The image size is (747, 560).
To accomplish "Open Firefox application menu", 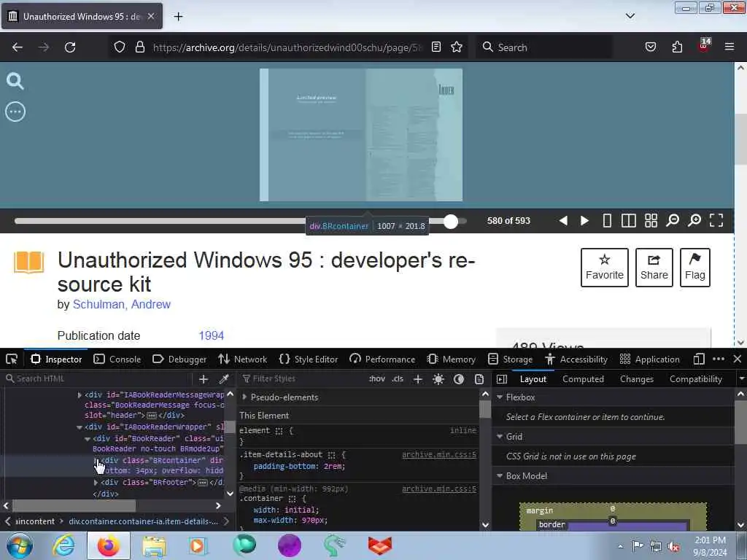I will point(729,47).
